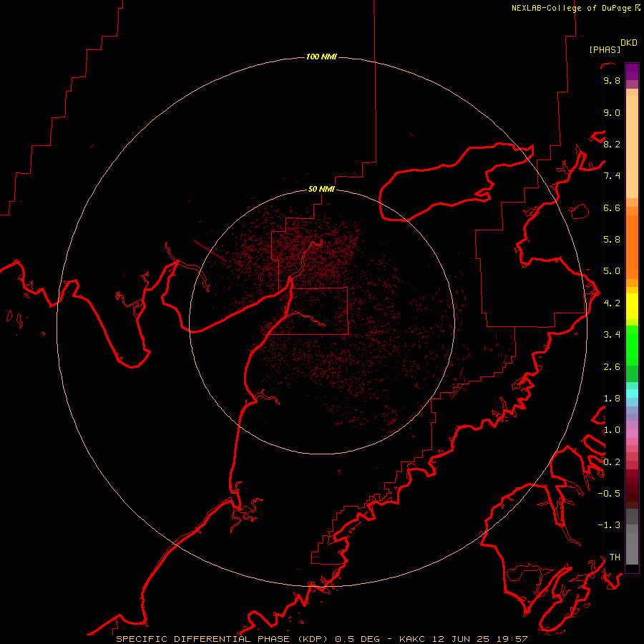Click the NEXLAB-College of DuPage credit text
This screenshot has height=644, width=644.
click(x=571, y=8)
